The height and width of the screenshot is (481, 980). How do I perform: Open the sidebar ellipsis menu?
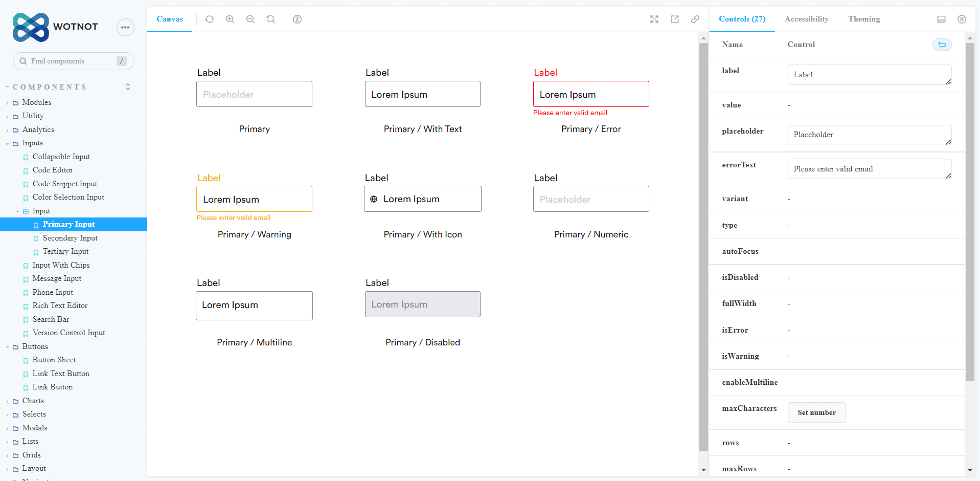point(125,27)
